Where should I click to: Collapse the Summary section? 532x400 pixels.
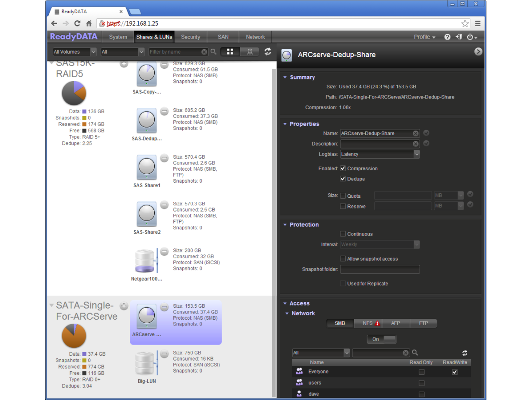point(285,77)
